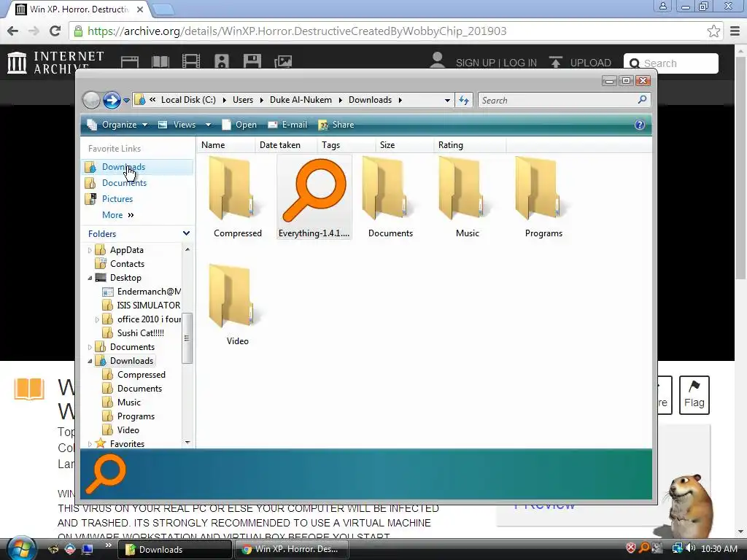Viewport: 747px width, 560px height.
Task: Expand the office 2010 tree node
Action: tap(97, 319)
